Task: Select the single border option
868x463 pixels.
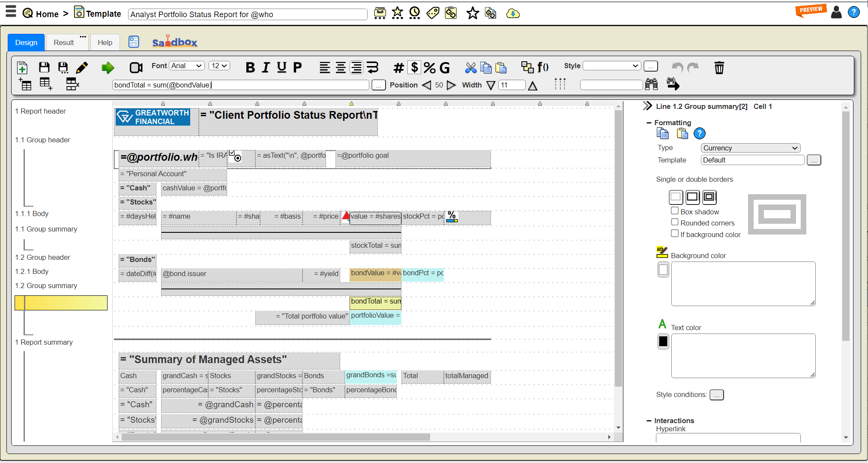Action: (x=692, y=197)
